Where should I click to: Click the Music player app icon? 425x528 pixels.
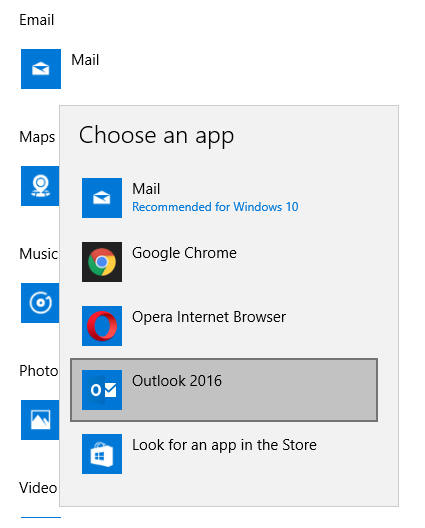pos(40,303)
